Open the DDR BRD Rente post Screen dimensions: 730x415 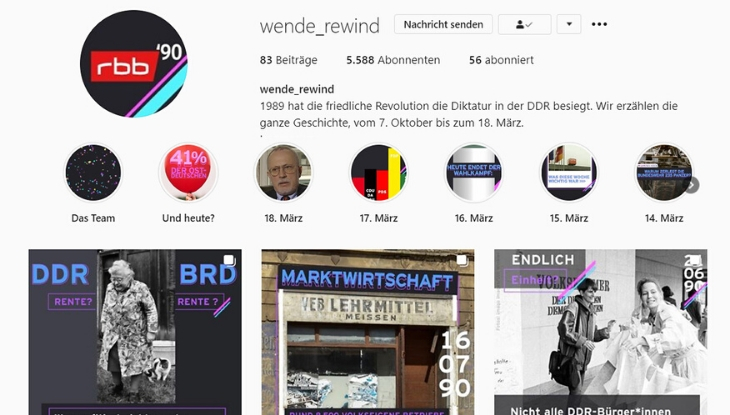(x=135, y=332)
